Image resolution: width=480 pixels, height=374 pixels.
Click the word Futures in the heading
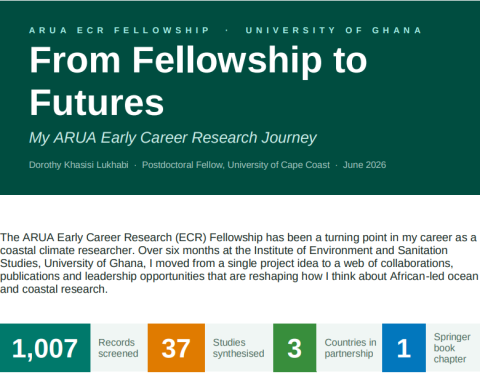pyautogui.click(x=97, y=102)
